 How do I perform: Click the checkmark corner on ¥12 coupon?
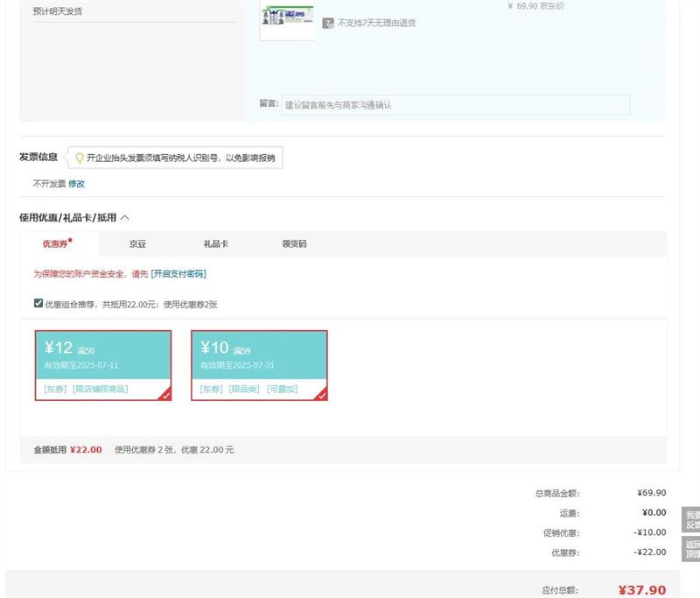pos(164,394)
